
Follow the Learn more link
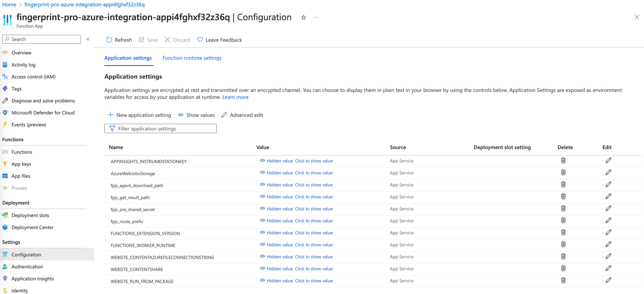(x=235, y=97)
